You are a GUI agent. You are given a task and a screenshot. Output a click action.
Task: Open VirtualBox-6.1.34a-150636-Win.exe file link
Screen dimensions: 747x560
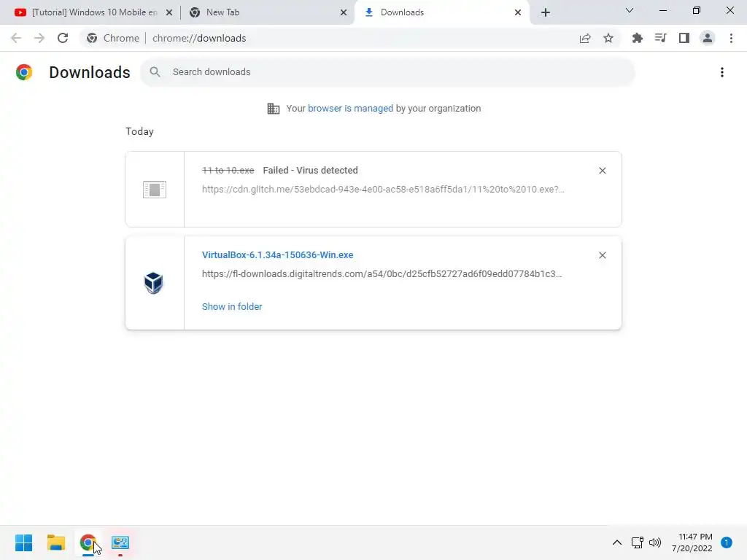277,254
